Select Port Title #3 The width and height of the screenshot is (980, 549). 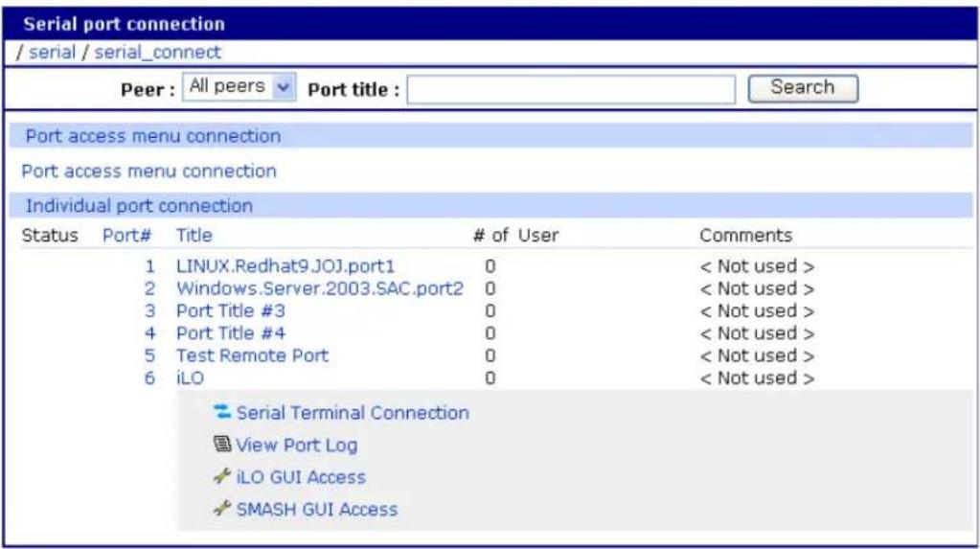[231, 310]
